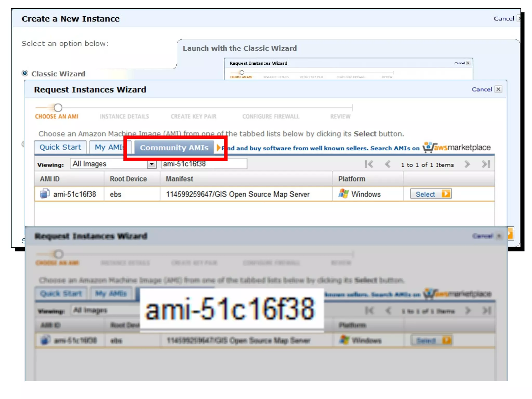The image size is (532, 399).
Task: Jump to last page of AMI results
Action: 486,164
